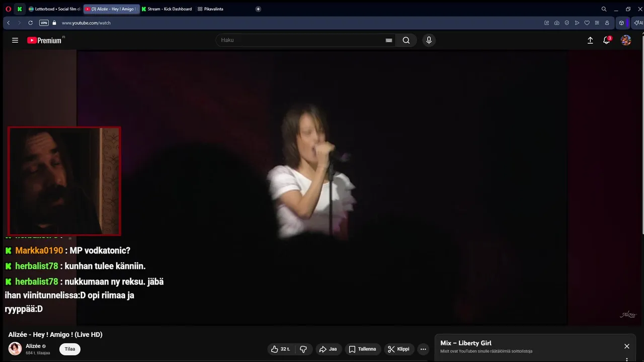
Task: Close the Mix – Liberty Girl panel
Action: point(627,346)
